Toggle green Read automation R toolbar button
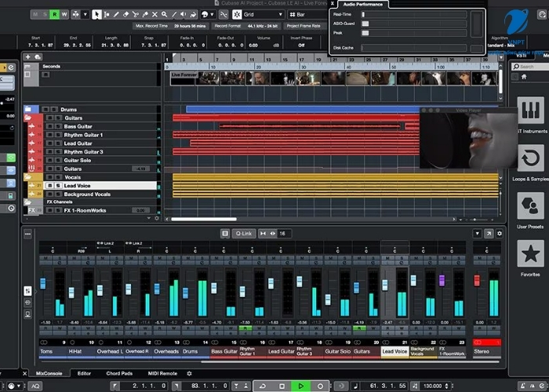Viewport: 549px width, 392px height. pyautogui.click(x=55, y=14)
